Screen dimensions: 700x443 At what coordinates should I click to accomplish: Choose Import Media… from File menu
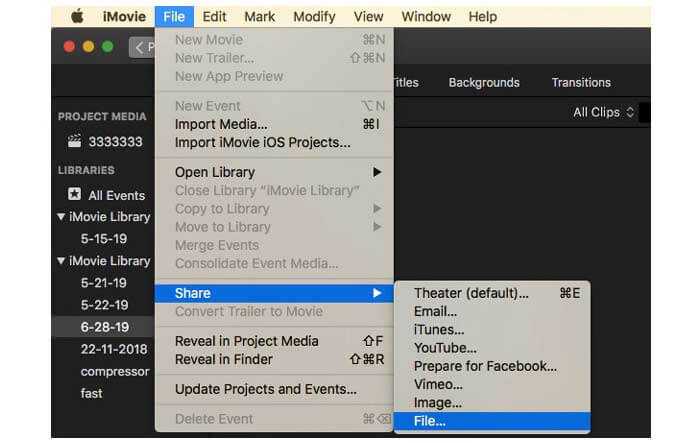[x=274, y=124]
